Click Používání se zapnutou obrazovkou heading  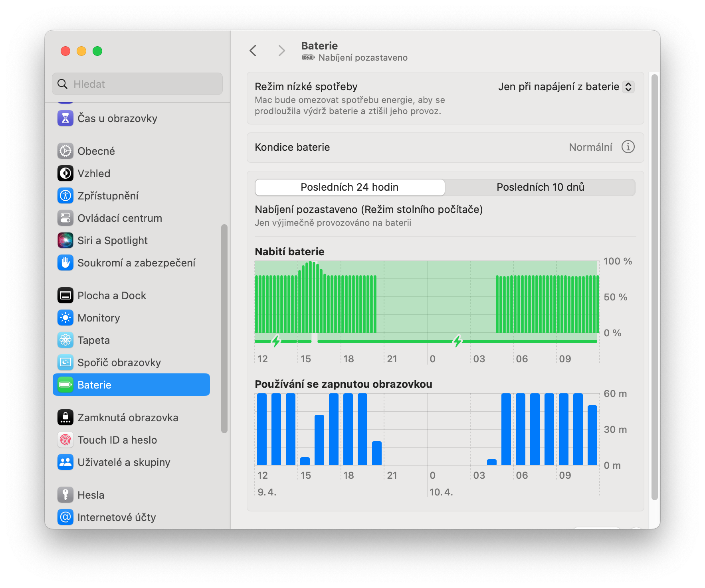[x=343, y=384]
